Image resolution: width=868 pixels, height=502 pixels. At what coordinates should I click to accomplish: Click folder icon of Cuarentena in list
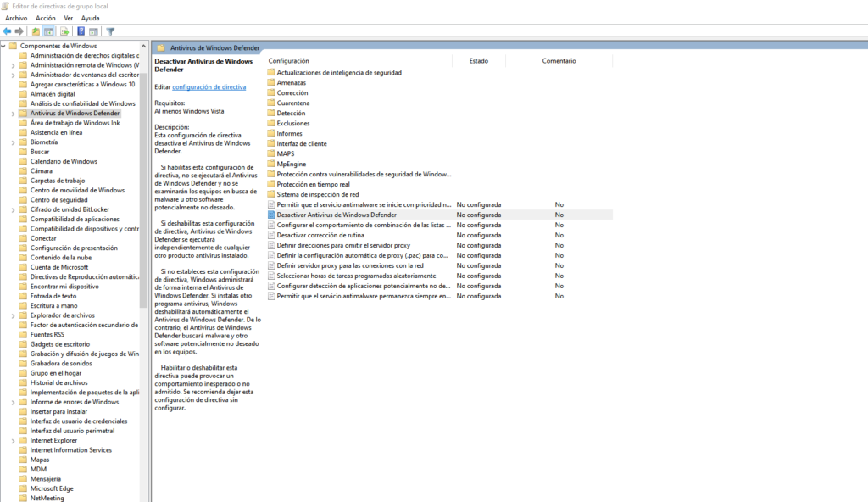[x=271, y=103]
